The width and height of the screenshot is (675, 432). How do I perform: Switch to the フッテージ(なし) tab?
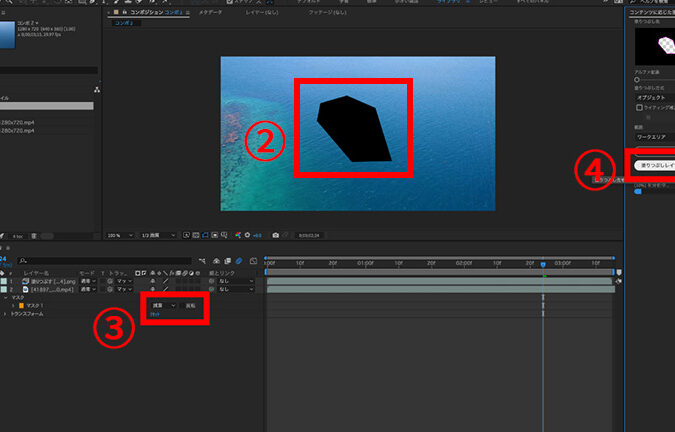click(327, 12)
